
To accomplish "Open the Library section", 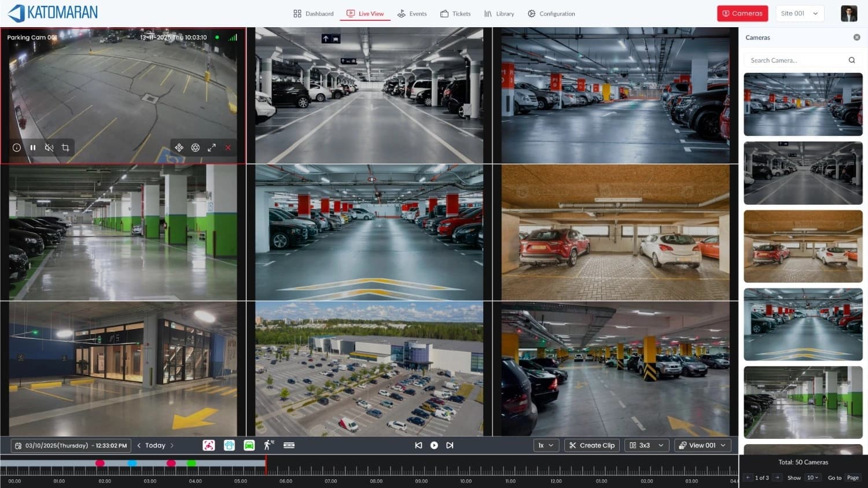I will pos(499,13).
